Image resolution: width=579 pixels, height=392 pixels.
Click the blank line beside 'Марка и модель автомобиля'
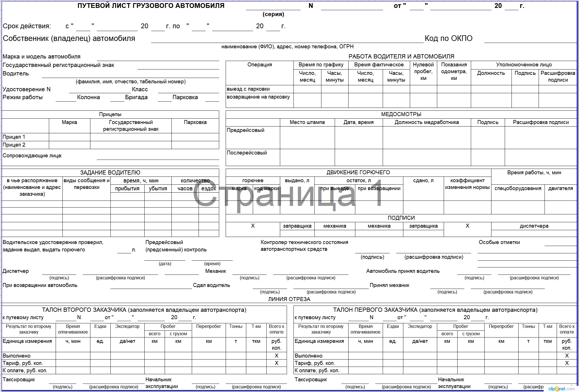[158, 57]
